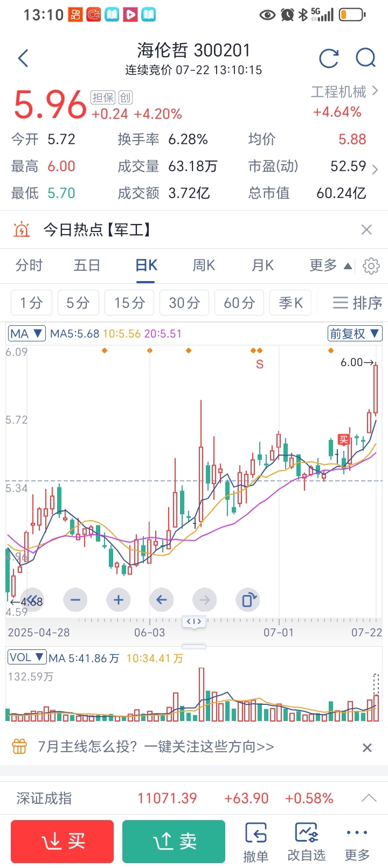The height and width of the screenshot is (868, 388).
Task: Jump to earliest data double-arrow icon
Action: pyautogui.click(x=32, y=599)
